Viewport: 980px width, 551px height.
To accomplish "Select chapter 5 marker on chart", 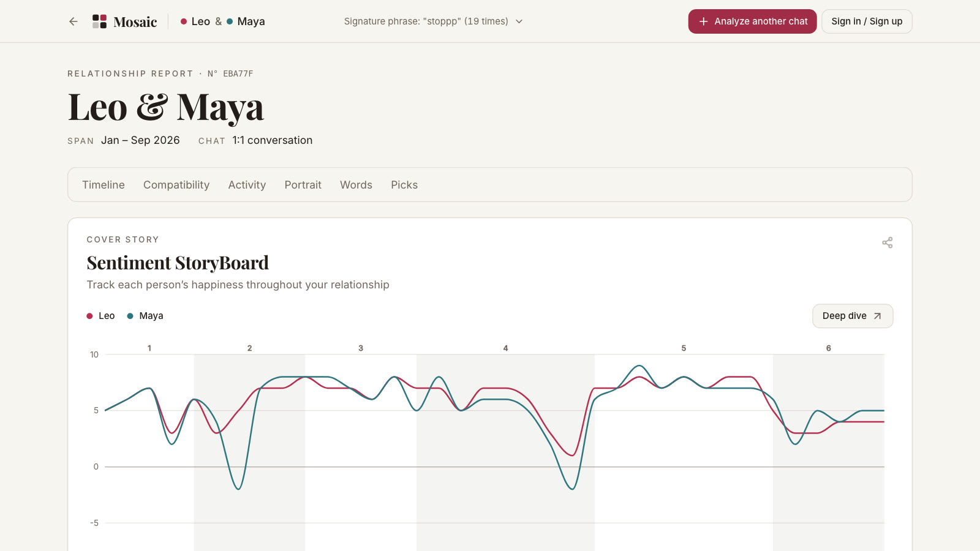I will coord(684,348).
